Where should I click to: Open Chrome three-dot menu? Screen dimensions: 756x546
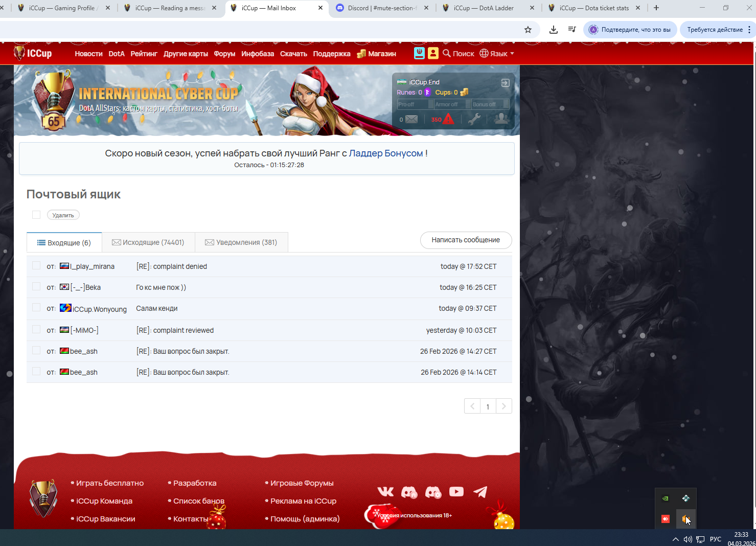[749, 30]
